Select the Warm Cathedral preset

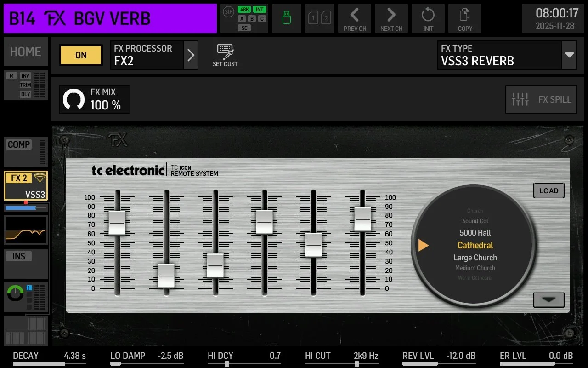(475, 278)
